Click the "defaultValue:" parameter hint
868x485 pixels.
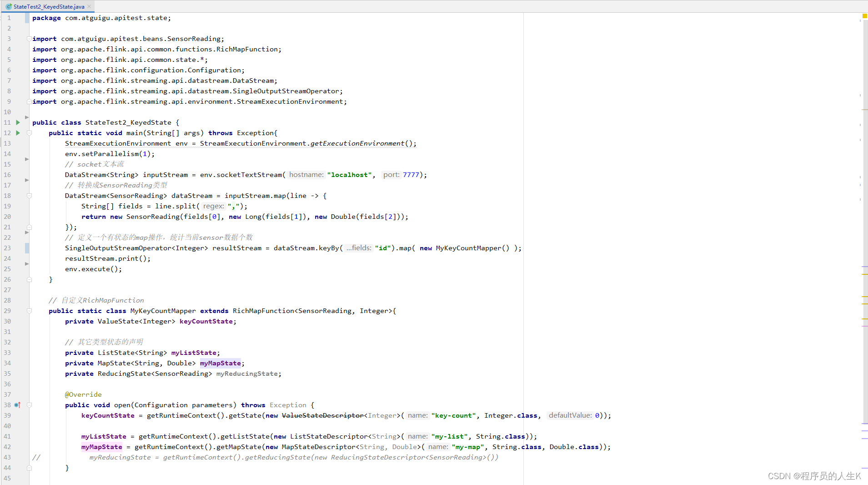coord(570,415)
